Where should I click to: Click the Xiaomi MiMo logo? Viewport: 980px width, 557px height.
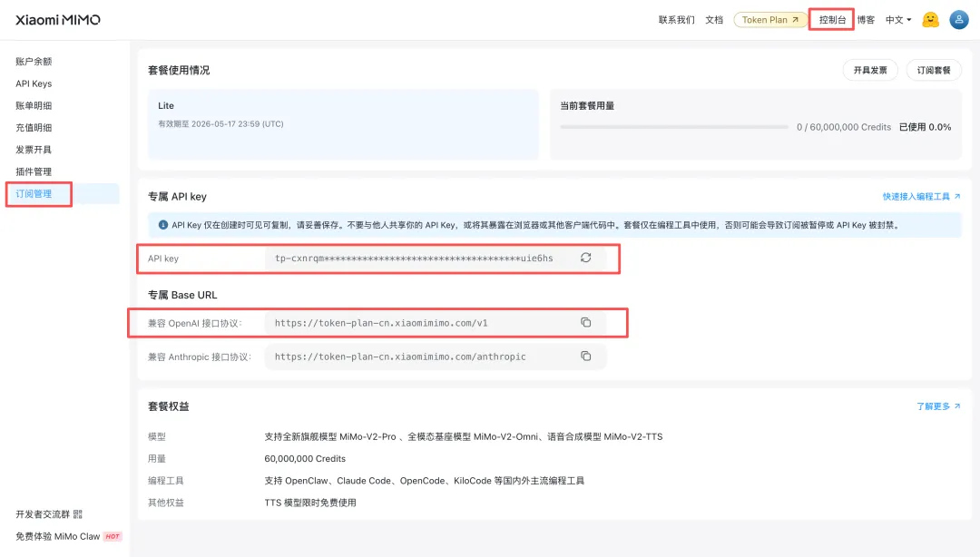(58, 19)
